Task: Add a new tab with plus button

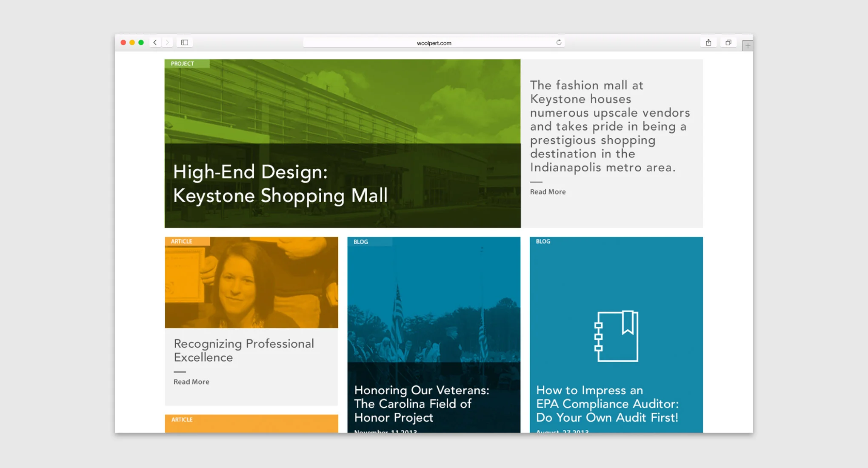Action: [748, 46]
